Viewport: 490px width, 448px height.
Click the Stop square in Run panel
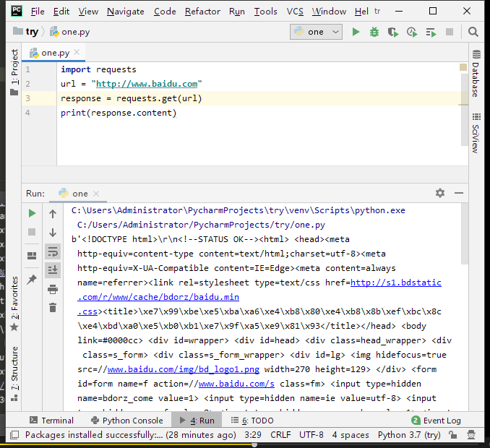(32, 232)
